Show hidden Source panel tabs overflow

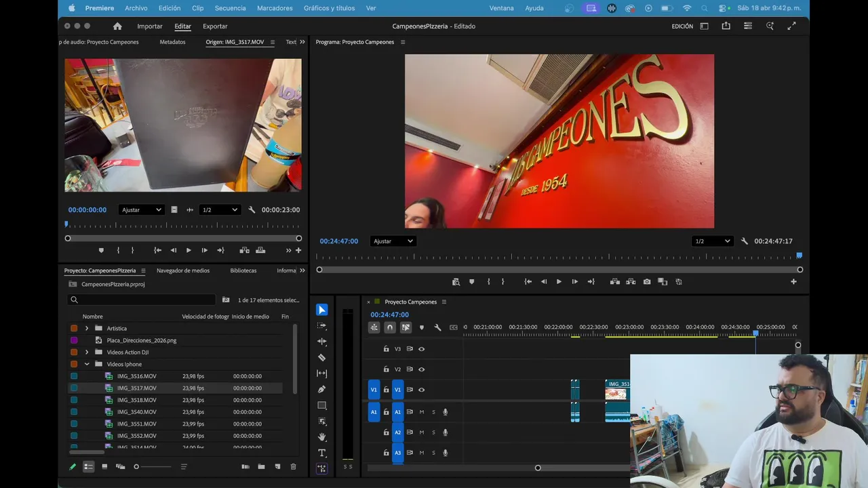point(302,42)
